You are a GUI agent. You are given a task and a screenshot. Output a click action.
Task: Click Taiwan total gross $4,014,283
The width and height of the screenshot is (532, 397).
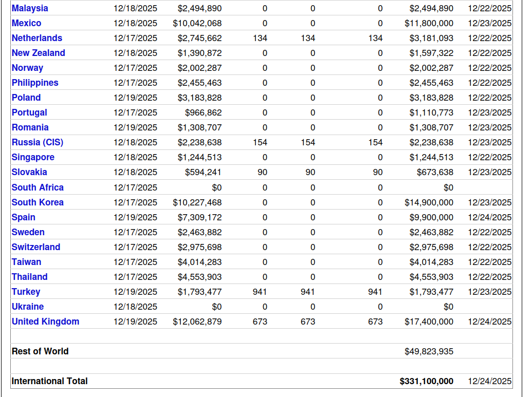pos(431,262)
